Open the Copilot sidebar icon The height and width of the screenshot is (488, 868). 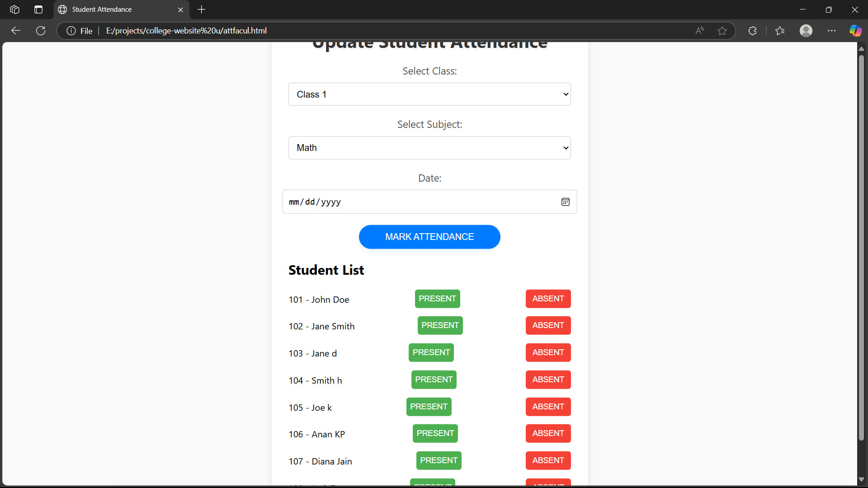point(855,31)
